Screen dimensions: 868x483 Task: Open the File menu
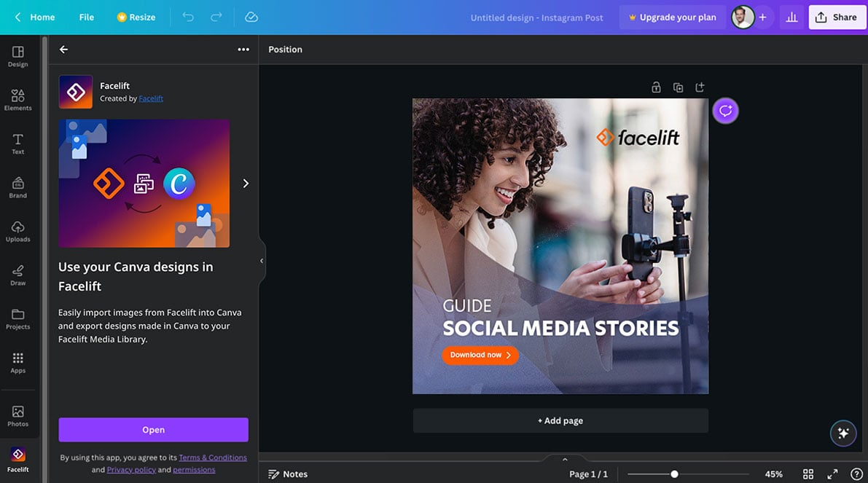86,17
